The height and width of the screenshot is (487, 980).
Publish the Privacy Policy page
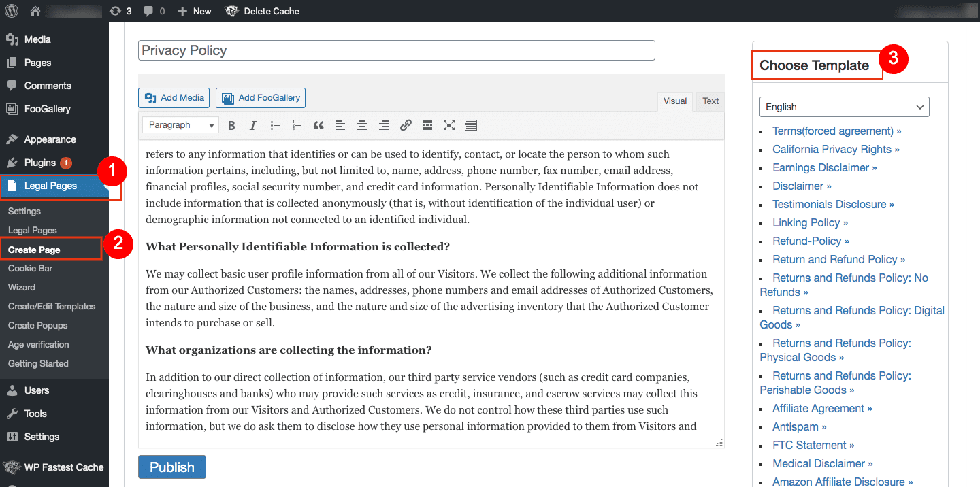point(171,467)
